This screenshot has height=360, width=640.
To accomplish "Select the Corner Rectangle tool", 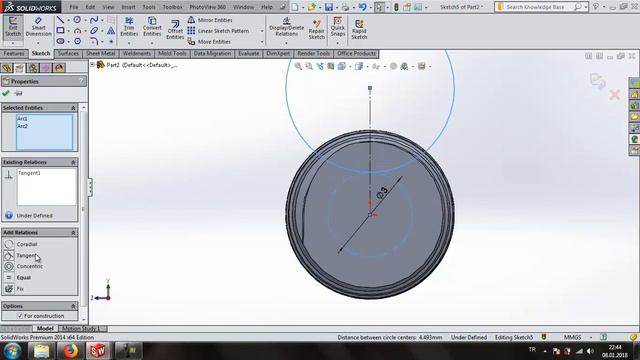I will pyautogui.click(x=60, y=30).
